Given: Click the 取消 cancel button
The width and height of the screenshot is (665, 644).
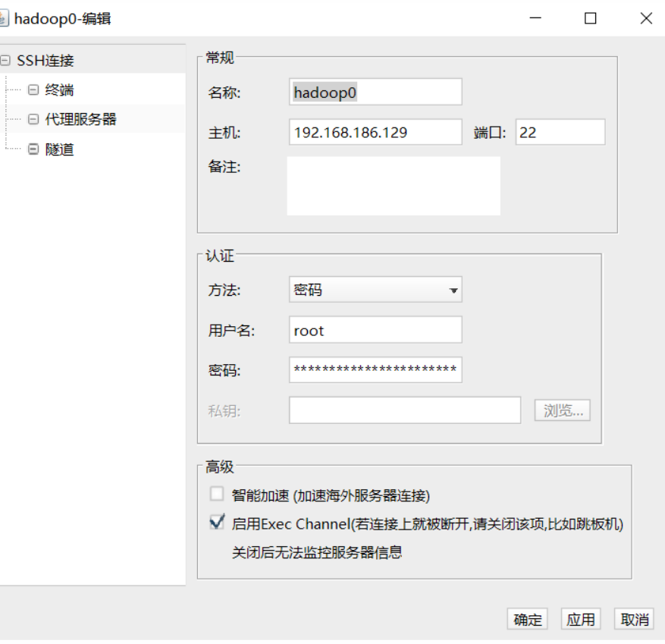Looking at the screenshot, I should [634, 619].
